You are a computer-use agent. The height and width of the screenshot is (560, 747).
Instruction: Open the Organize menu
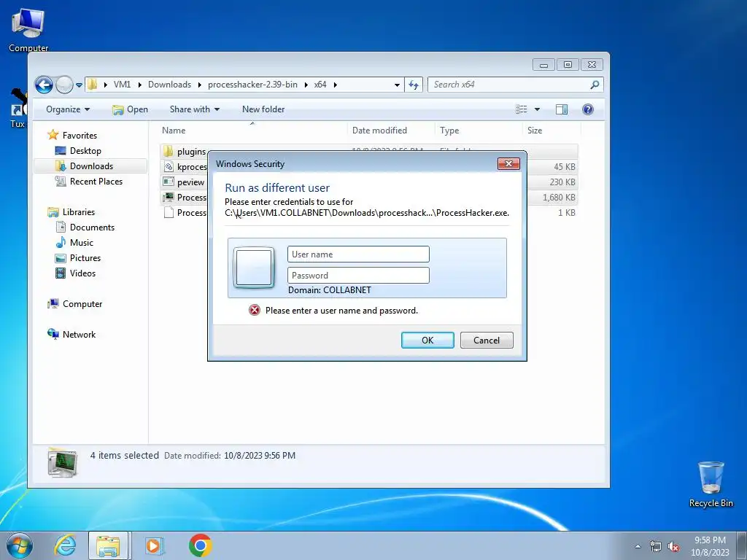click(x=68, y=109)
